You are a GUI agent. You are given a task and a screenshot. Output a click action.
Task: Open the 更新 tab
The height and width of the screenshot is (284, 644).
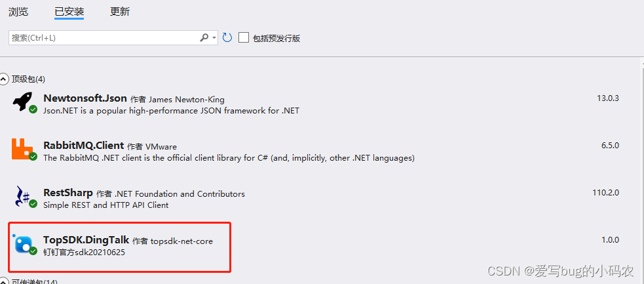coord(120,12)
